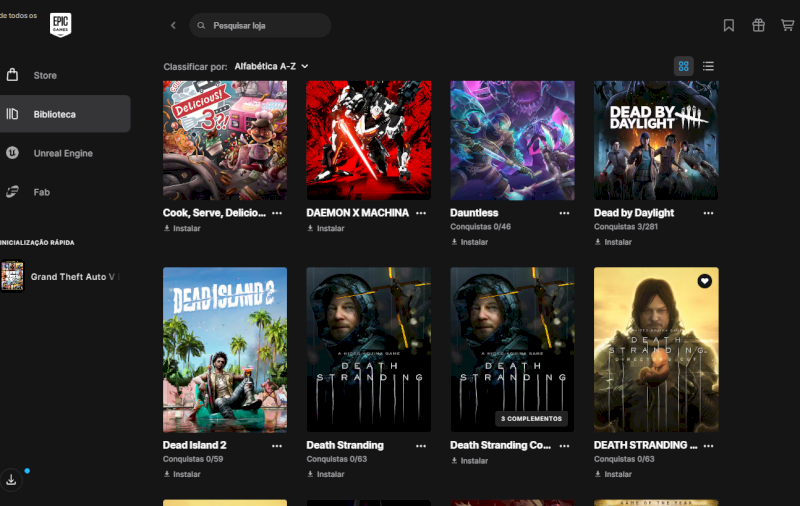Viewport: 800px width, 506px height.
Task: Click the Grand Theft Auto V thumbnail icon
Action: [x=12, y=276]
